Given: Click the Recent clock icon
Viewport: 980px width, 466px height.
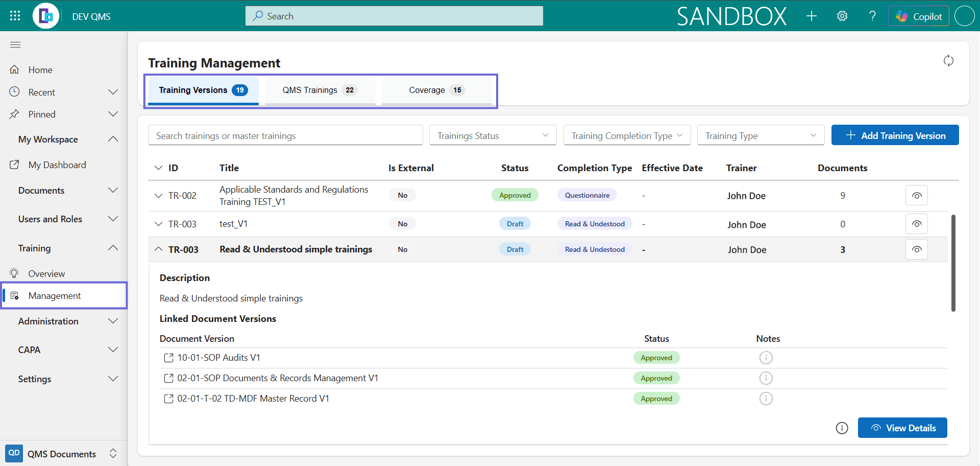Looking at the screenshot, I should coord(14,92).
